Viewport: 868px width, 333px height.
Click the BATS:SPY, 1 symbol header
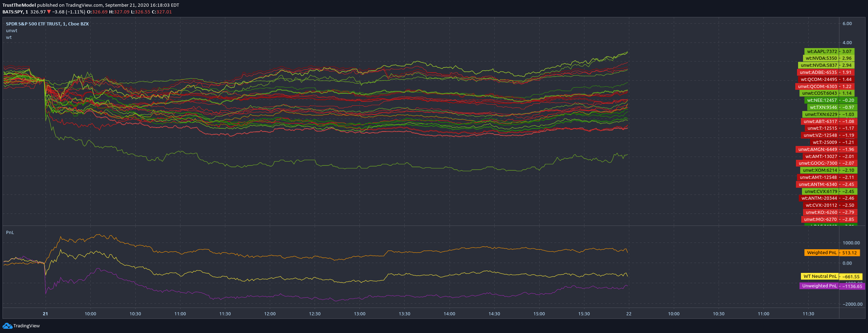click(15, 12)
